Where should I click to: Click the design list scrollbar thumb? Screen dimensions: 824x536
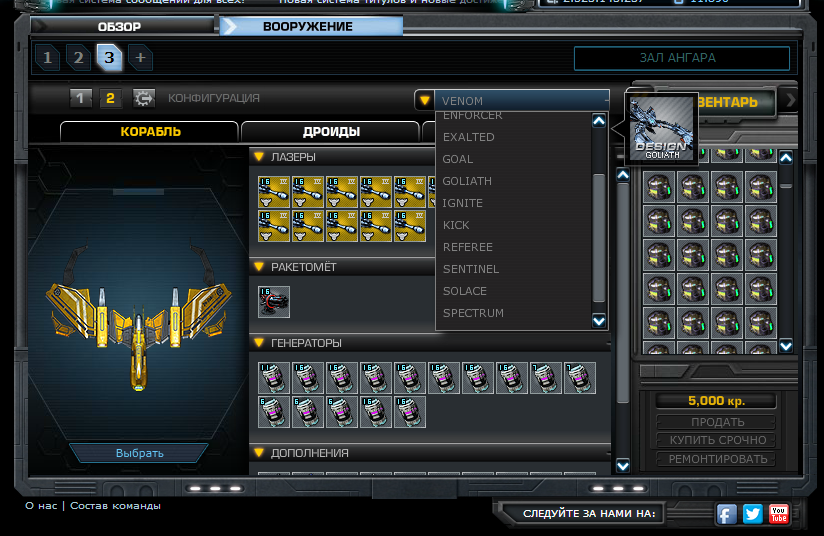pyautogui.click(x=599, y=238)
